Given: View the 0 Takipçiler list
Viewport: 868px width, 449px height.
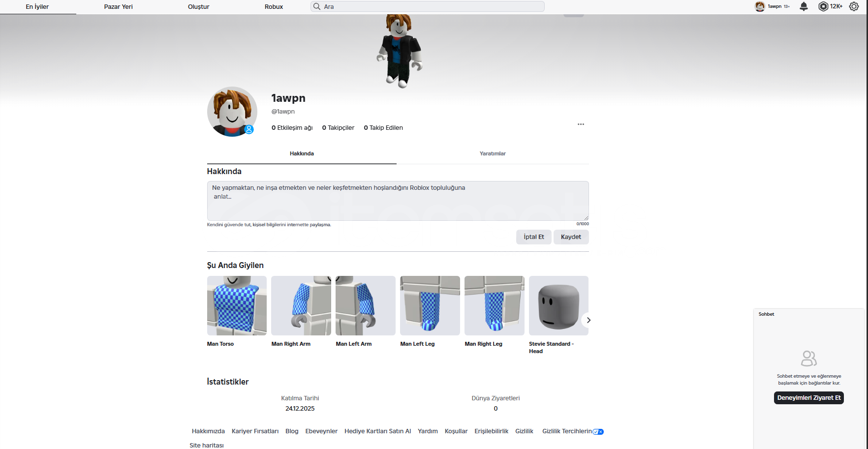Looking at the screenshot, I should pos(338,128).
